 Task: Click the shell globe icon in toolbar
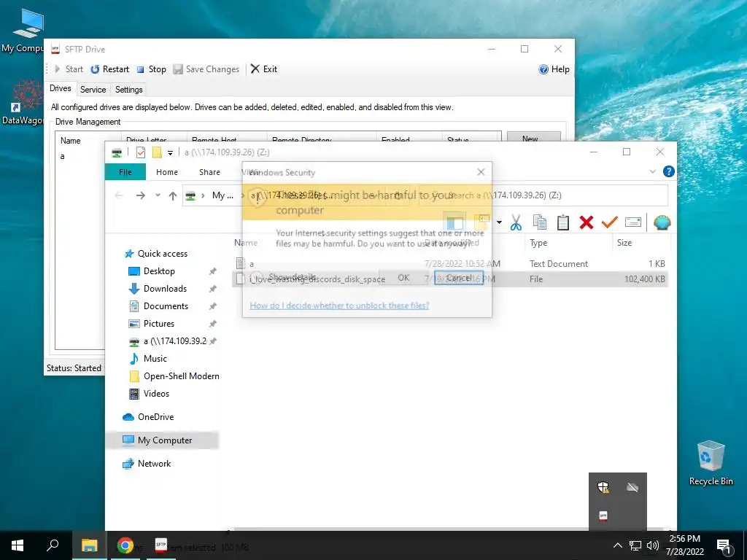662,222
